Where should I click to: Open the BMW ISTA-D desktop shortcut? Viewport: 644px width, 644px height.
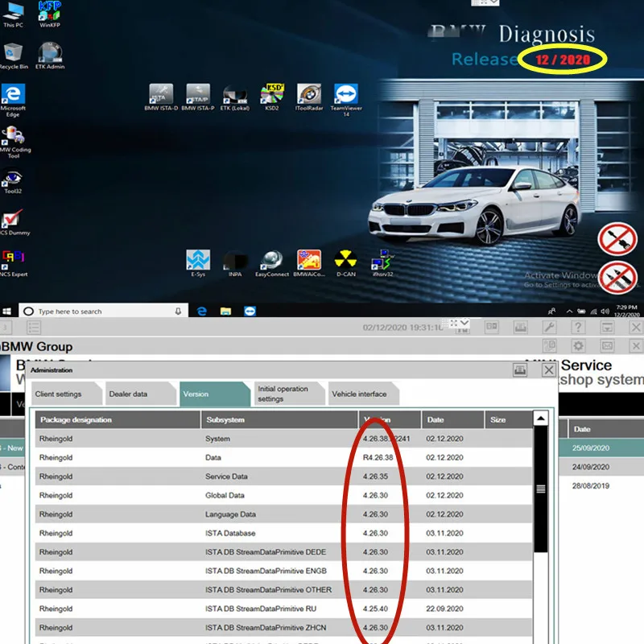pos(161,97)
